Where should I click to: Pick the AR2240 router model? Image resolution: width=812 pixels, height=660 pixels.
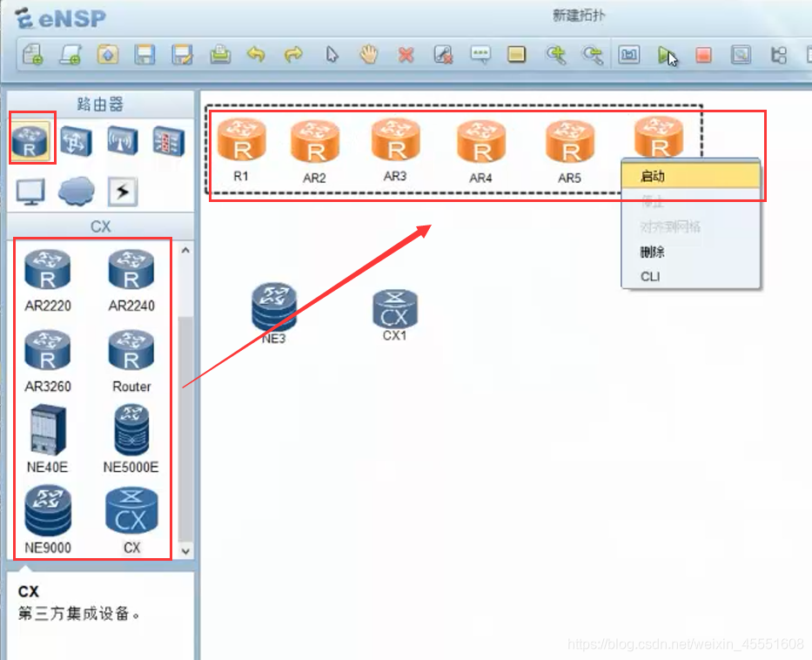pos(131,280)
